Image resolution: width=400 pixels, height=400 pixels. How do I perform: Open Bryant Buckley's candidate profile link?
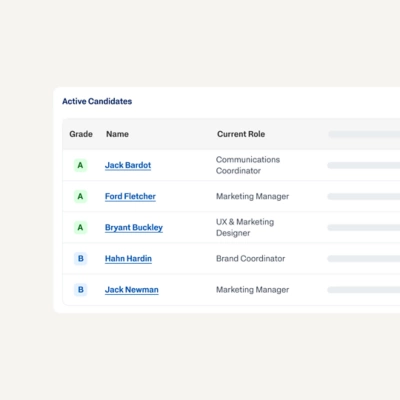click(134, 228)
